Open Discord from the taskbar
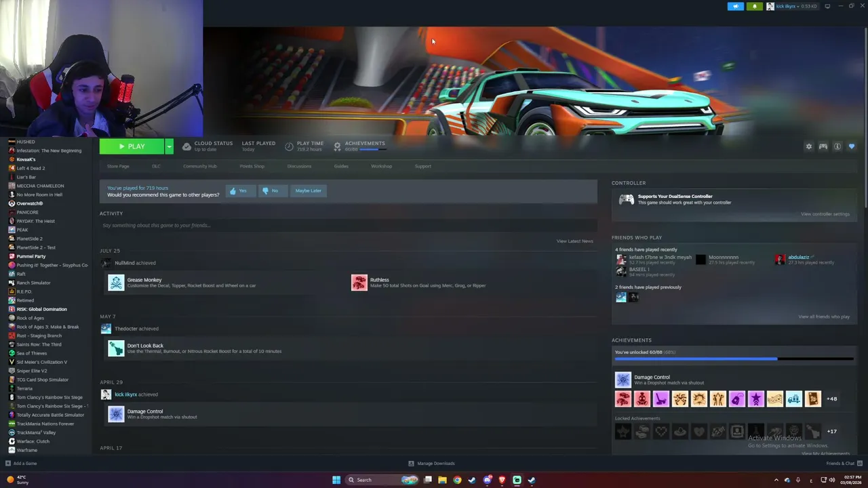The width and height of the screenshot is (868, 488). (x=487, y=480)
